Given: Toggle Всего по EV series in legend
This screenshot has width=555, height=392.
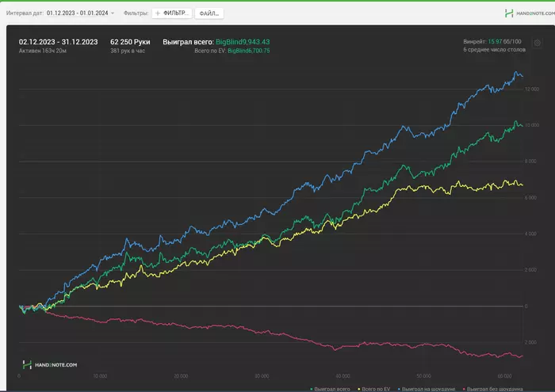Looking at the screenshot, I should tap(376, 389).
